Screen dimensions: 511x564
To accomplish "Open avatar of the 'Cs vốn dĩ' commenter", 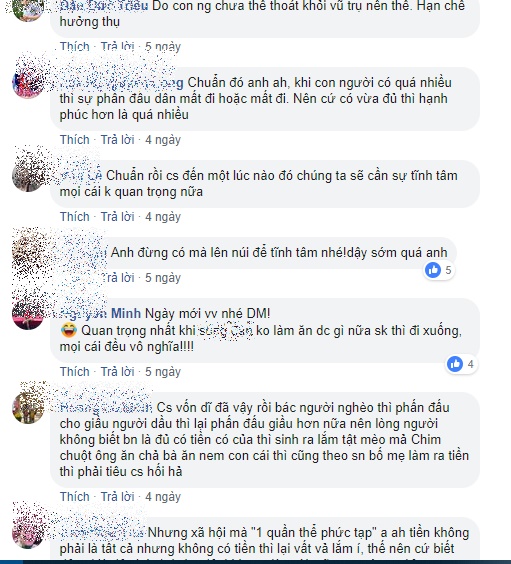I will [28, 408].
